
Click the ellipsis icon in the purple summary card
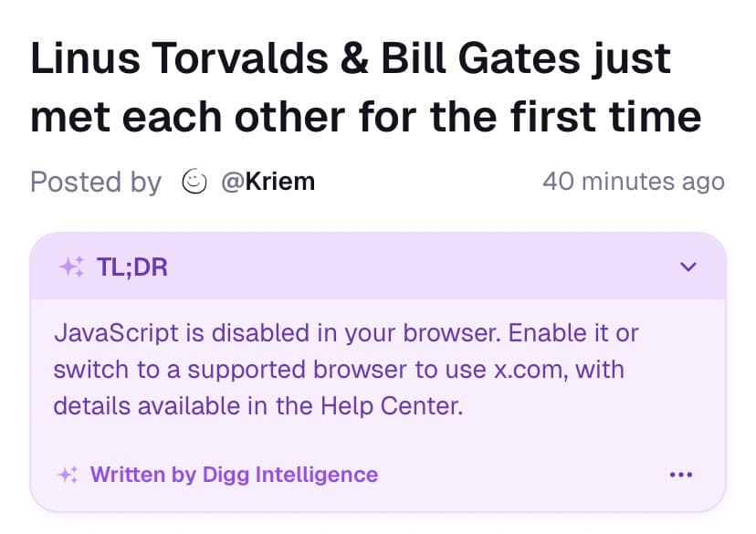tap(681, 474)
